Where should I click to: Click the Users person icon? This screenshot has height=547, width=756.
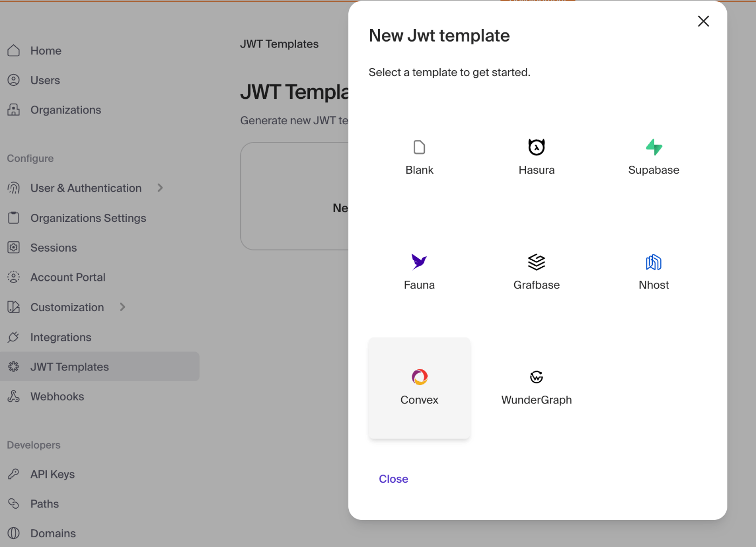(x=13, y=80)
